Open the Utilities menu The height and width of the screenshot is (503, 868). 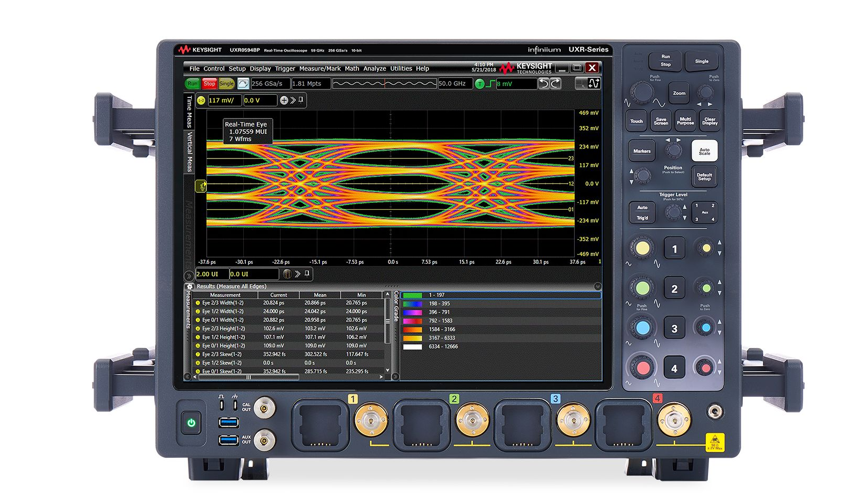[x=401, y=68]
